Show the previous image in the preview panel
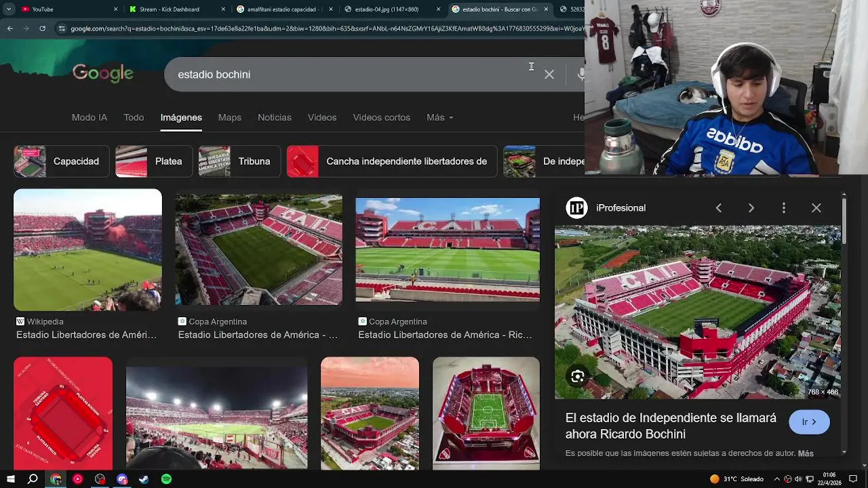 719,208
